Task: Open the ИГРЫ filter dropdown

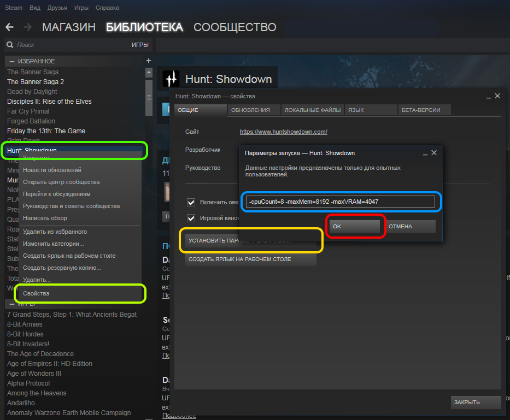Action: pyautogui.click(x=140, y=45)
